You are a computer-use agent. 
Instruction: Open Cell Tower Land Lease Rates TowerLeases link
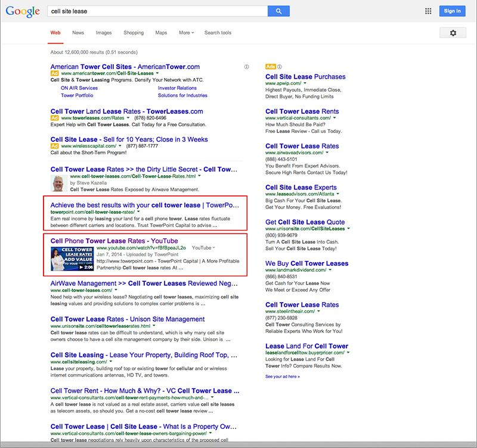[x=126, y=111]
